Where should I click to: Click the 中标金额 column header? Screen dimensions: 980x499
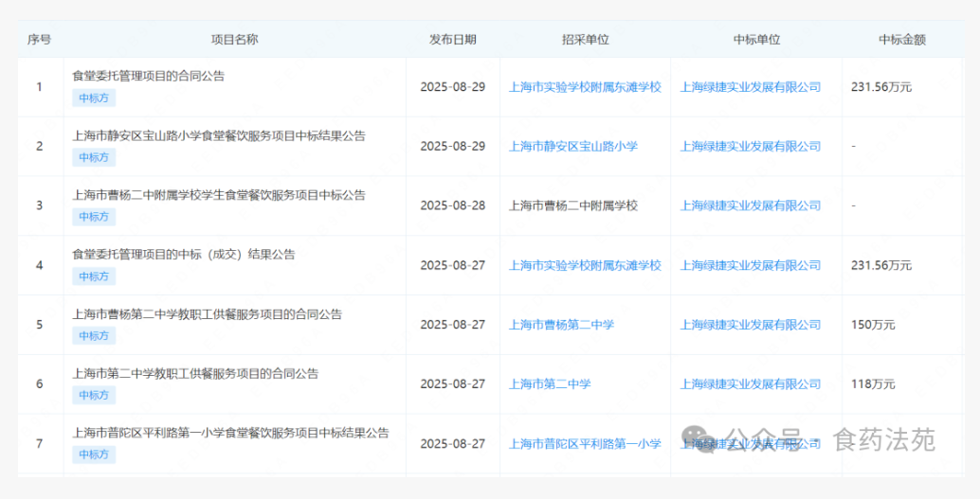pos(902,40)
